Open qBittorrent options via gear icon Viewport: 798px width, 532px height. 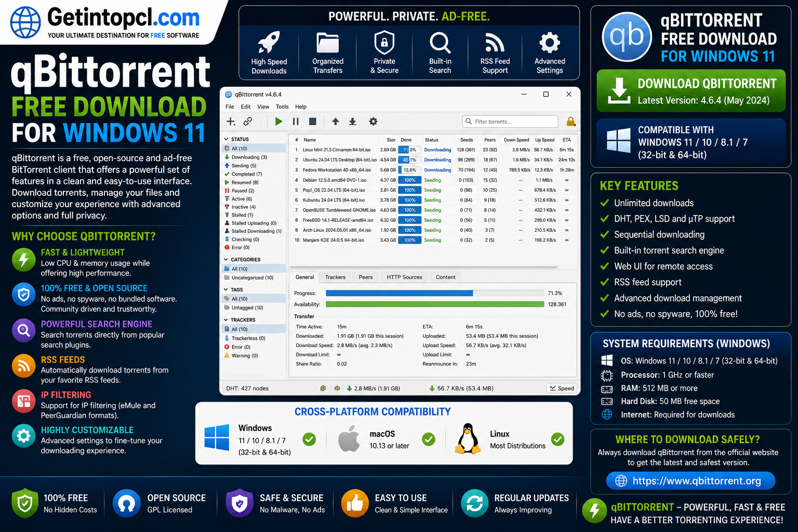[x=373, y=122]
